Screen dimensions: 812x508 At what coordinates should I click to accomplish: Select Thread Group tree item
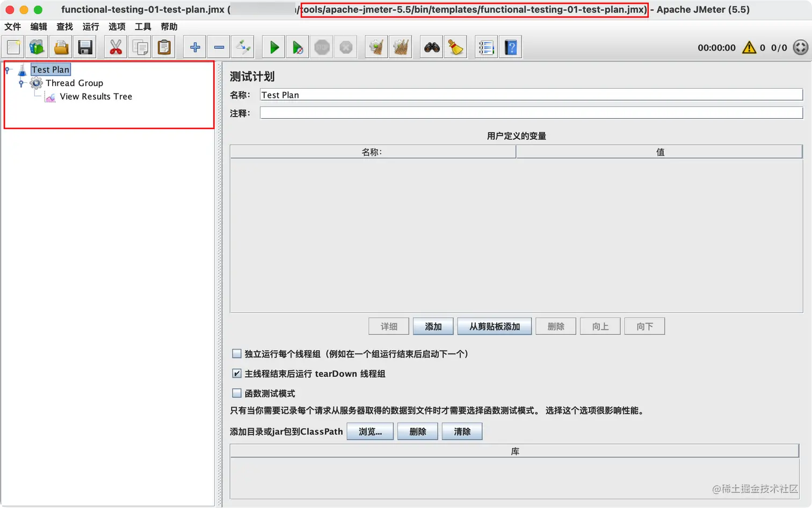(x=74, y=83)
